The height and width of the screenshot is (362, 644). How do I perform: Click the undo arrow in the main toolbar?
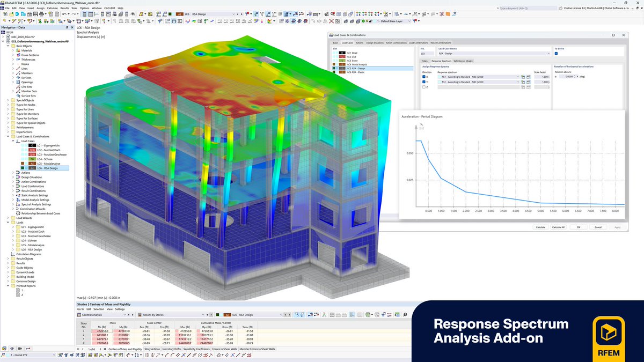coord(64,14)
